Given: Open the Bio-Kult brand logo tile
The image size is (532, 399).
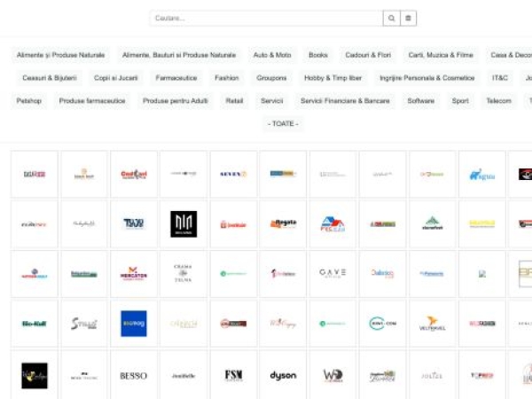Looking at the screenshot, I should coord(35,324).
